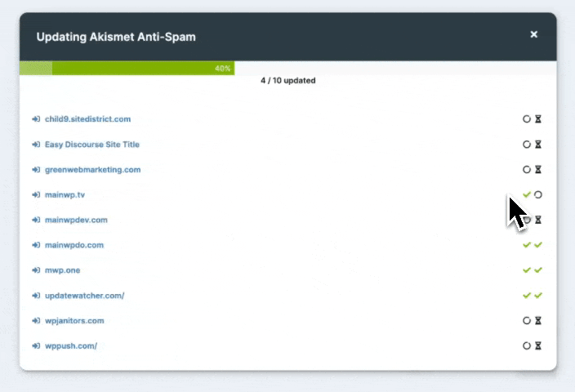Screen dimensions: 575x392
Task: Click the green checkmark on mainwp.tv row
Action: 527,194
